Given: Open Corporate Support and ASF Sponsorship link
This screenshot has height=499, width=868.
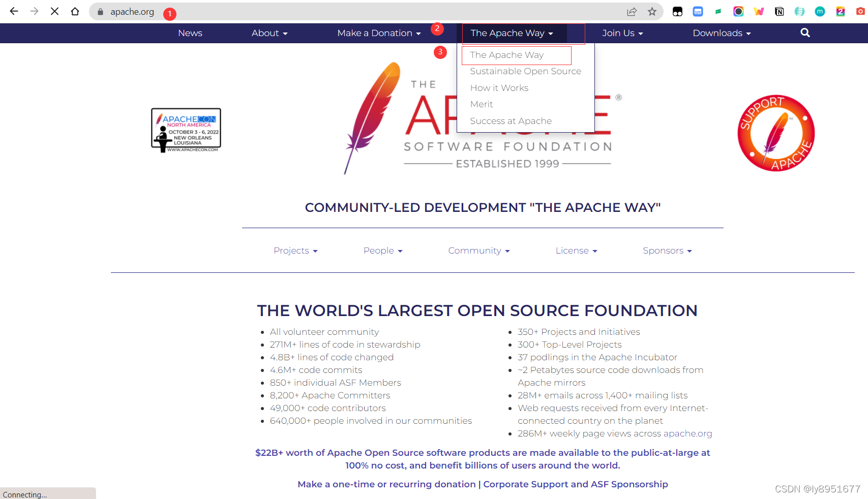Looking at the screenshot, I should [576, 484].
